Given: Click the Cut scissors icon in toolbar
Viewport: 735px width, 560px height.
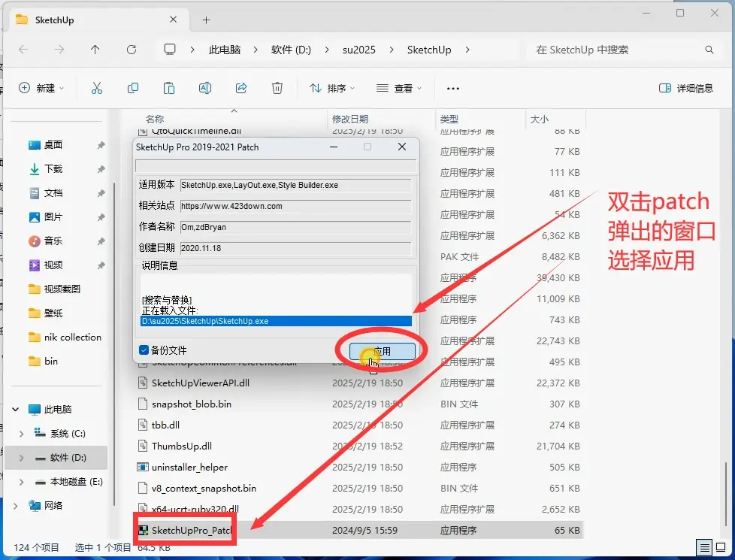Looking at the screenshot, I should click(x=96, y=88).
